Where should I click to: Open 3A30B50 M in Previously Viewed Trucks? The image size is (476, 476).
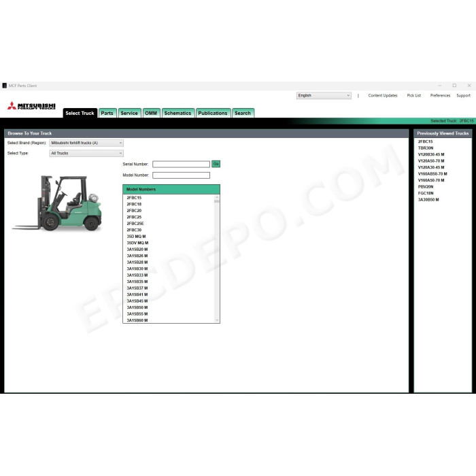click(428, 199)
